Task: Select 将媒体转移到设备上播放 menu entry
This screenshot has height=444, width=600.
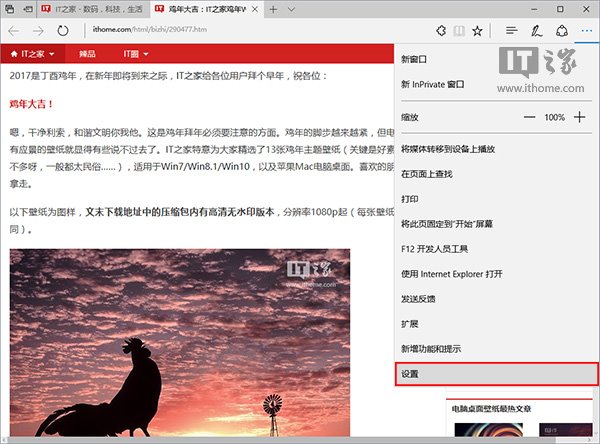Action: coord(497,149)
